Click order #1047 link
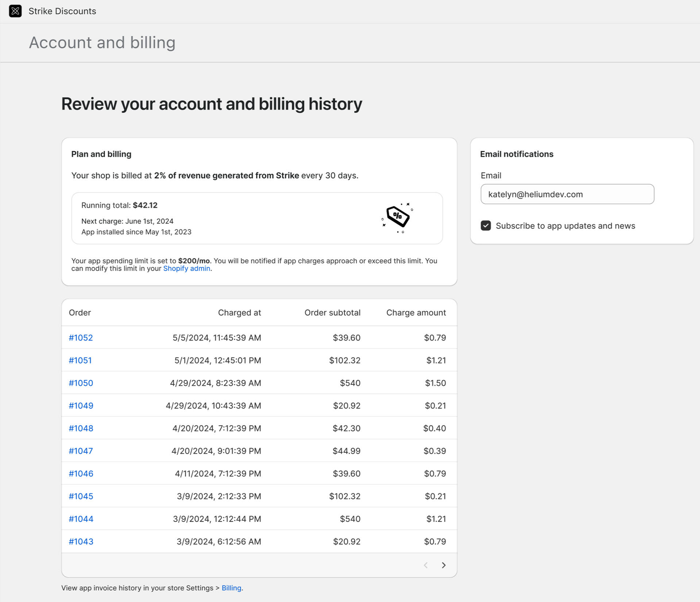The width and height of the screenshot is (700, 602). pos(81,451)
